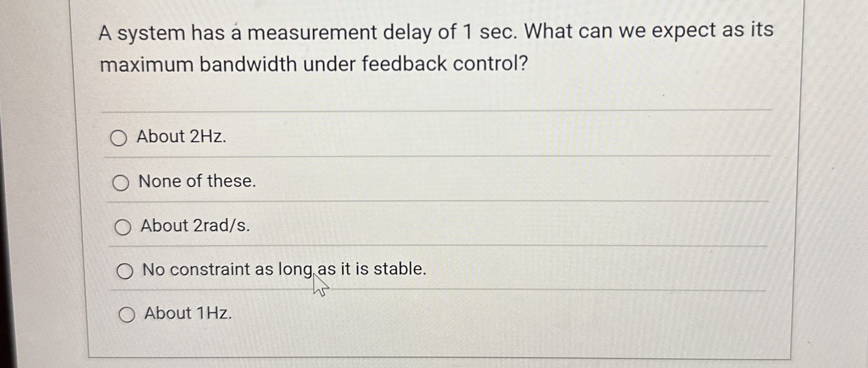
Task: Select the 'None of these' radio button
Action: click(x=121, y=183)
